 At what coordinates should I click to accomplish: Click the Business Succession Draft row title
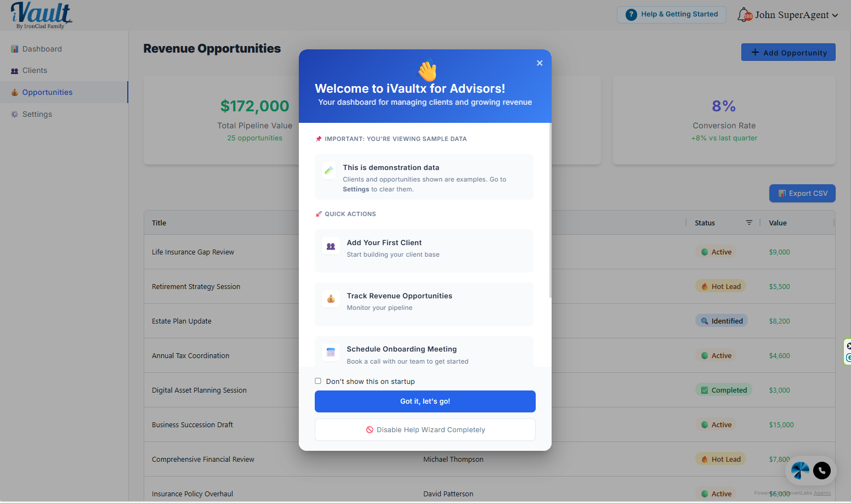pyautogui.click(x=192, y=425)
